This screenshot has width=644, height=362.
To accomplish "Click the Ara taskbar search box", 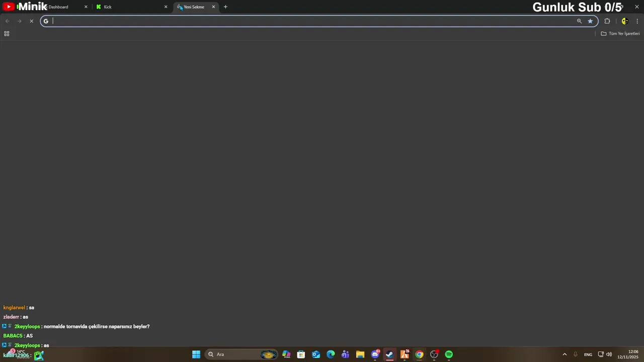I will click(x=242, y=354).
